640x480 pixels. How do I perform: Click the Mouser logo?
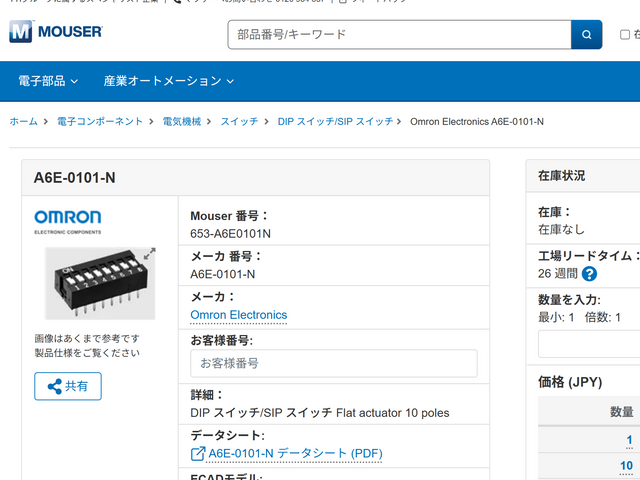(56, 31)
